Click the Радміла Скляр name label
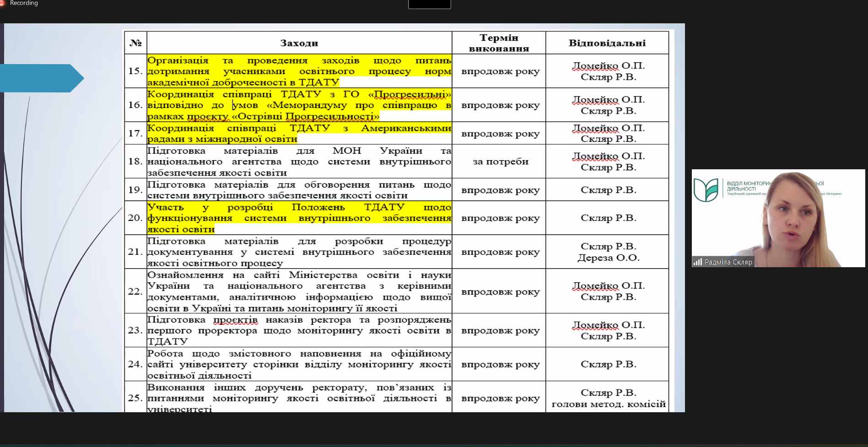The image size is (868, 447). (728, 262)
